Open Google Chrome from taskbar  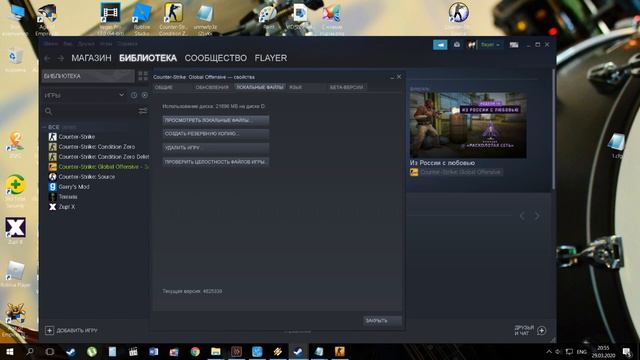[x=195, y=352]
